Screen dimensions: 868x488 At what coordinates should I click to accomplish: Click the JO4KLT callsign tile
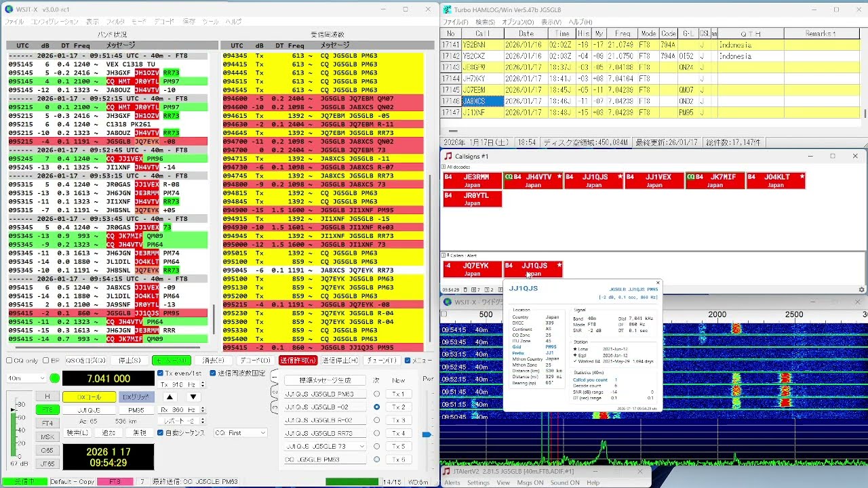point(776,181)
